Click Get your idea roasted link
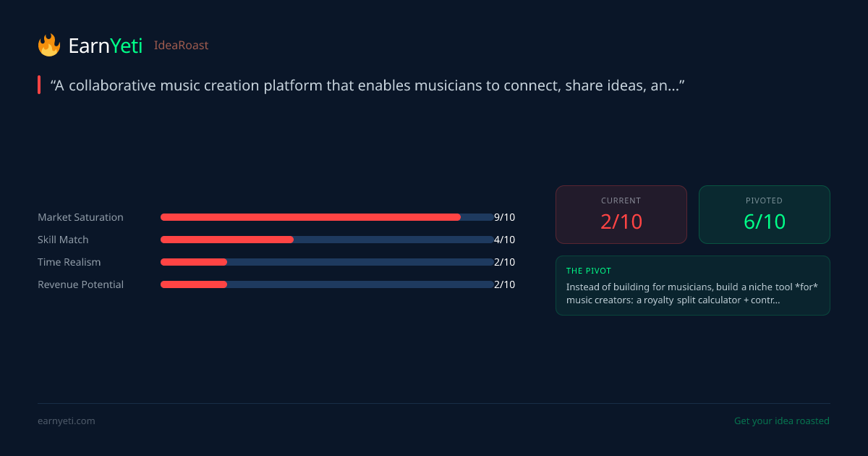This screenshot has height=456, width=868. click(781, 421)
